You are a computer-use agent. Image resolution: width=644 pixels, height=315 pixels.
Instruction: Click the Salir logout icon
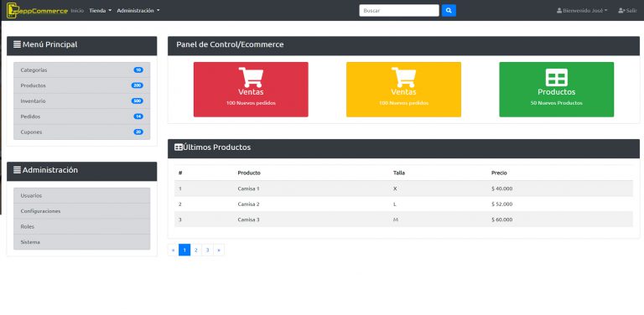[x=621, y=11]
